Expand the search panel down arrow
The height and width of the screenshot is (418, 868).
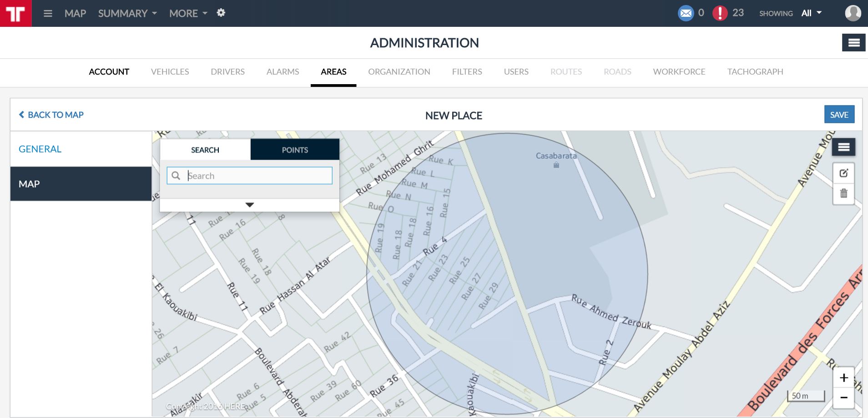(249, 205)
